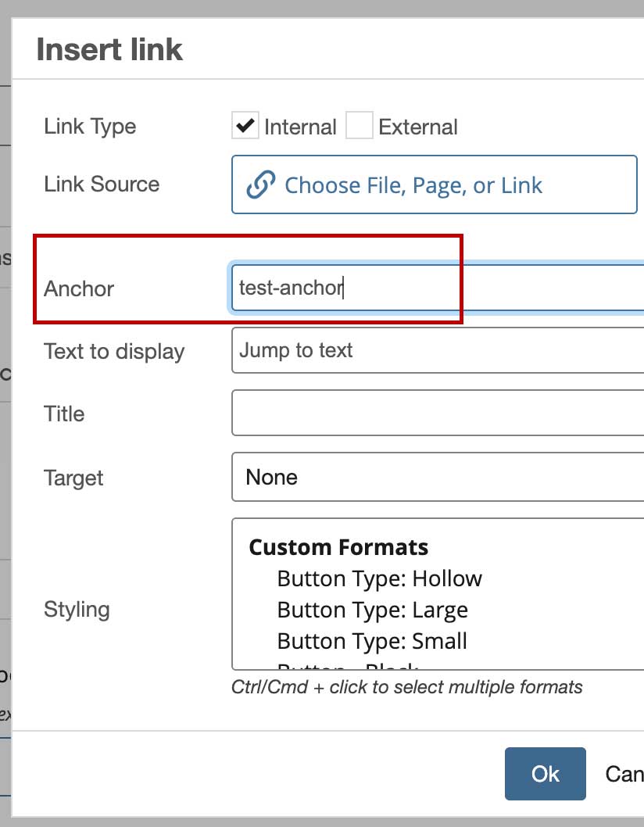644x827 pixels.
Task: Open the Target dropdown showing None
Action: [438, 478]
